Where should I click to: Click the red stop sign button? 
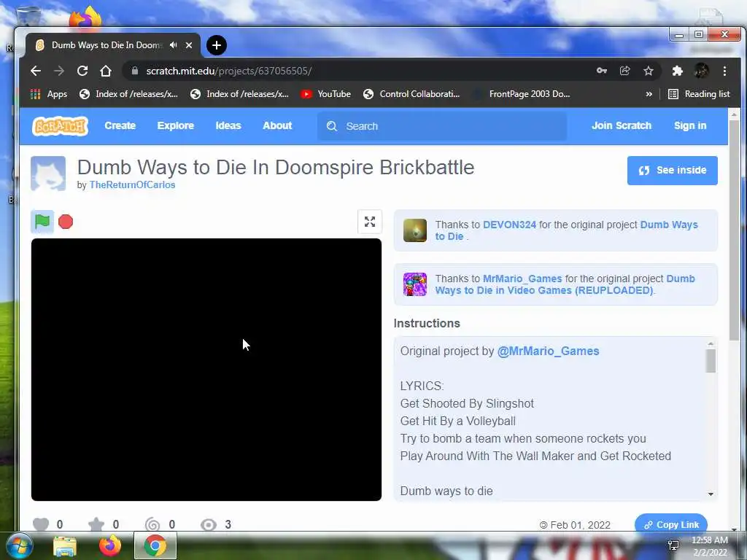[66, 222]
